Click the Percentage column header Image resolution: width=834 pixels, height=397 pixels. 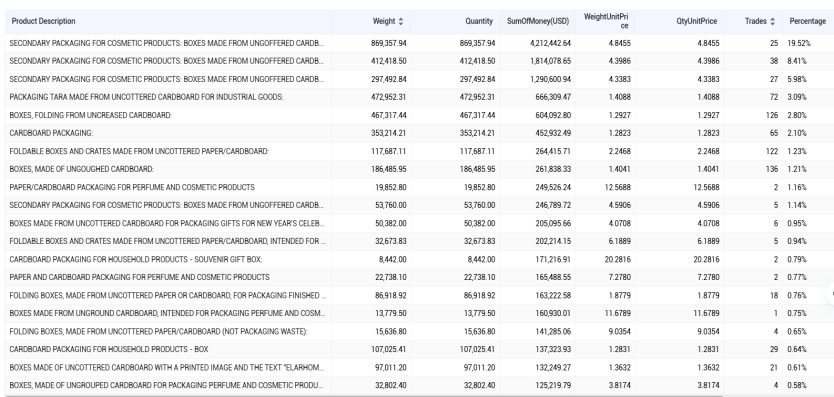coord(807,21)
